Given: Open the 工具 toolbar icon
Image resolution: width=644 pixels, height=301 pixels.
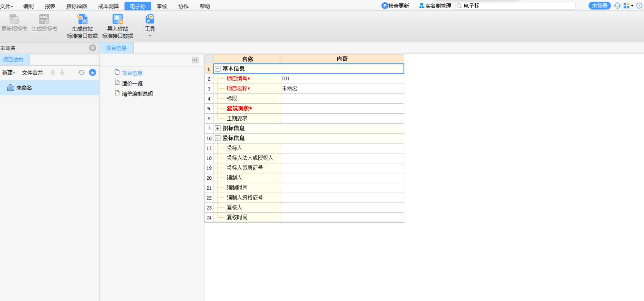Looking at the screenshot, I should point(150,19).
